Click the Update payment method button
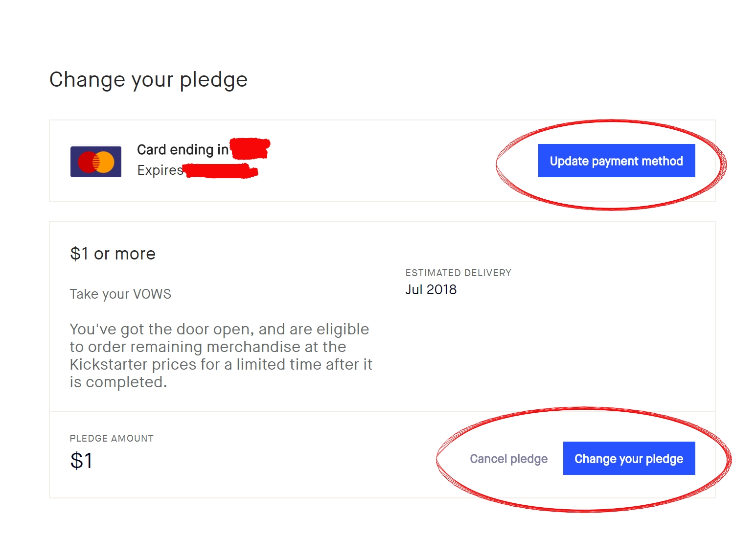 tap(617, 161)
